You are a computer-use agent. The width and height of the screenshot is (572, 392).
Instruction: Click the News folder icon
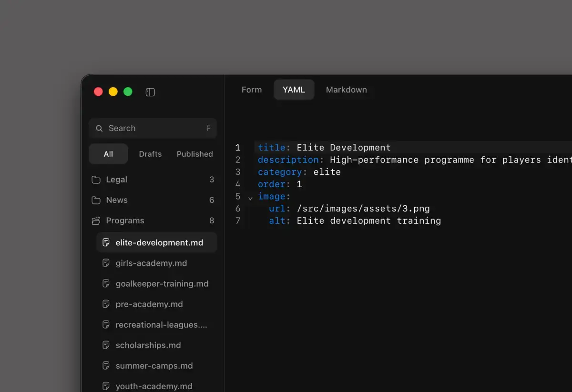(96, 200)
